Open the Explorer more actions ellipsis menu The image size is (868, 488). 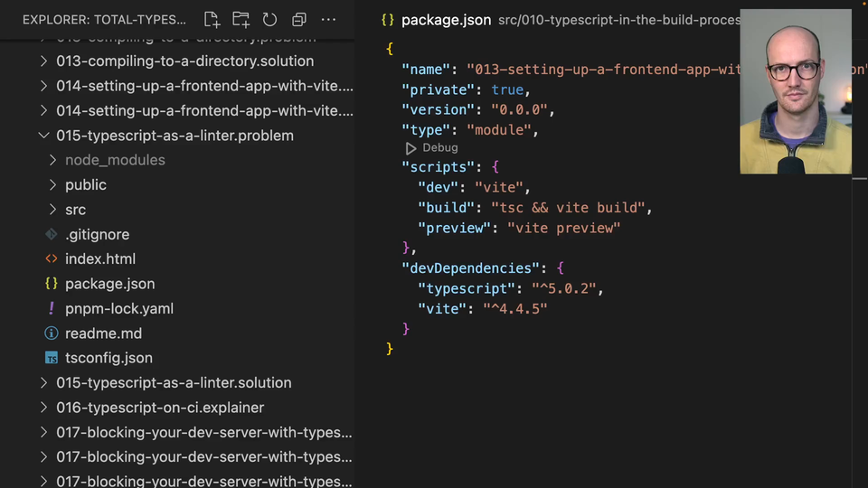point(328,19)
